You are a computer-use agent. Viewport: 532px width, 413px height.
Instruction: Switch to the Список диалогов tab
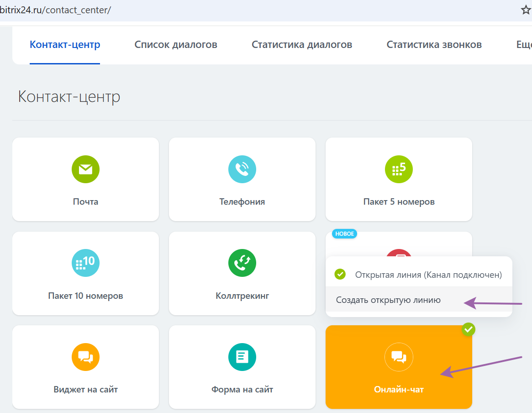click(176, 44)
